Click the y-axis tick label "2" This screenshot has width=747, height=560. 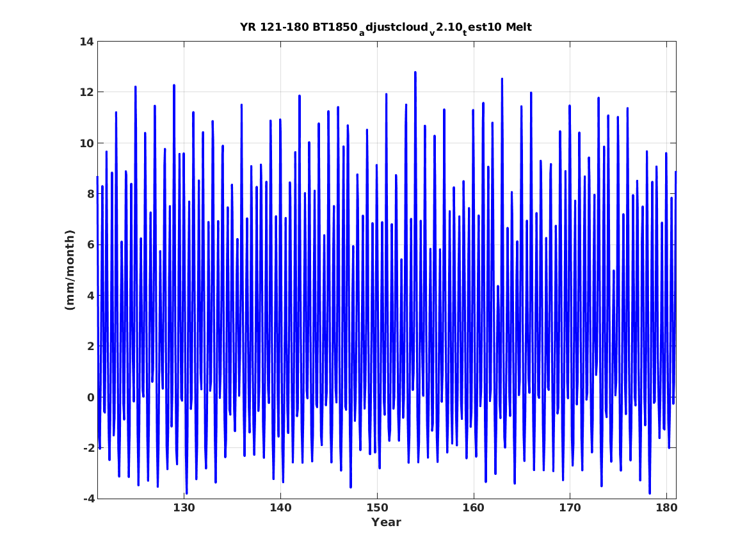click(x=90, y=346)
